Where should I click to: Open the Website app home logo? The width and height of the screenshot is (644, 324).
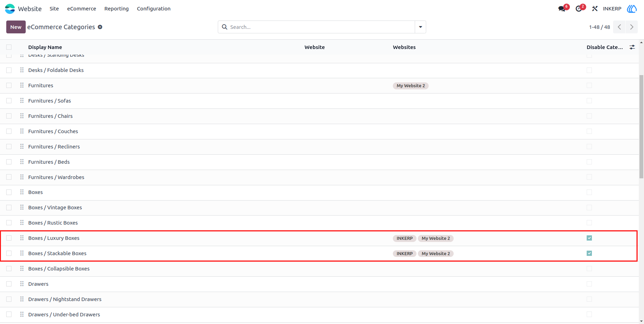coord(10,9)
